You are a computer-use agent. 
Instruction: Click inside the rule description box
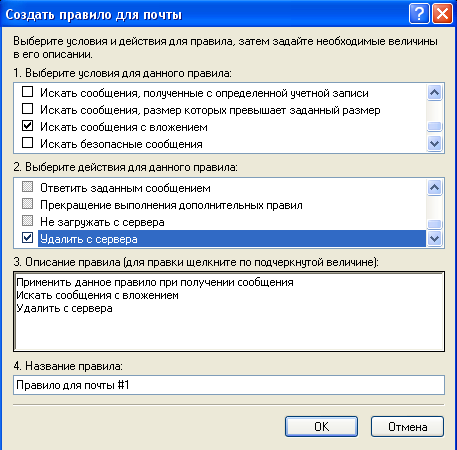tap(229, 311)
